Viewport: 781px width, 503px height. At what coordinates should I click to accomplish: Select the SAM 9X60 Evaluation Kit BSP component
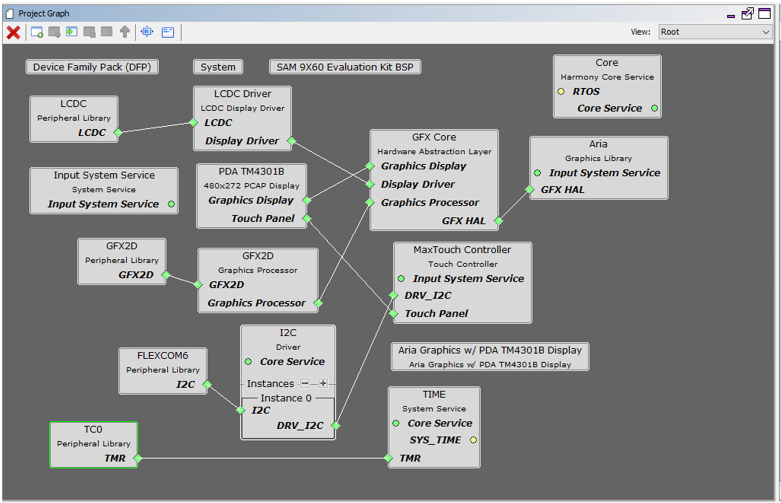click(345, 67)
